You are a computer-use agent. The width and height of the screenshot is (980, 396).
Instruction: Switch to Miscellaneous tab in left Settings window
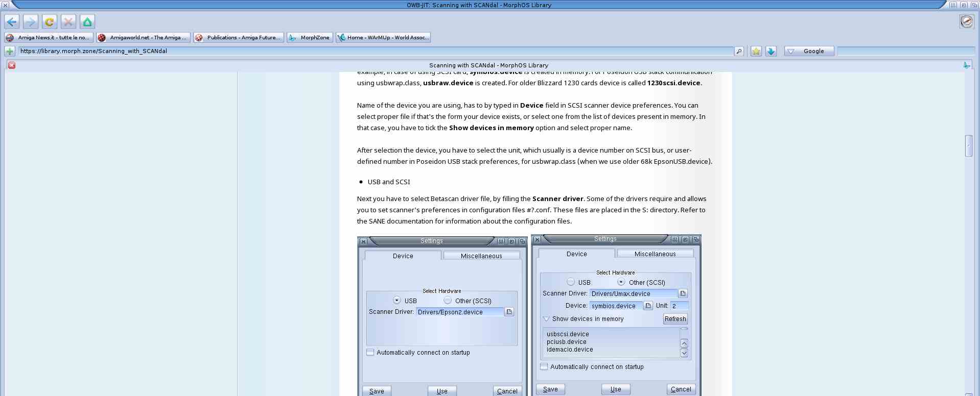click(481, 256)
